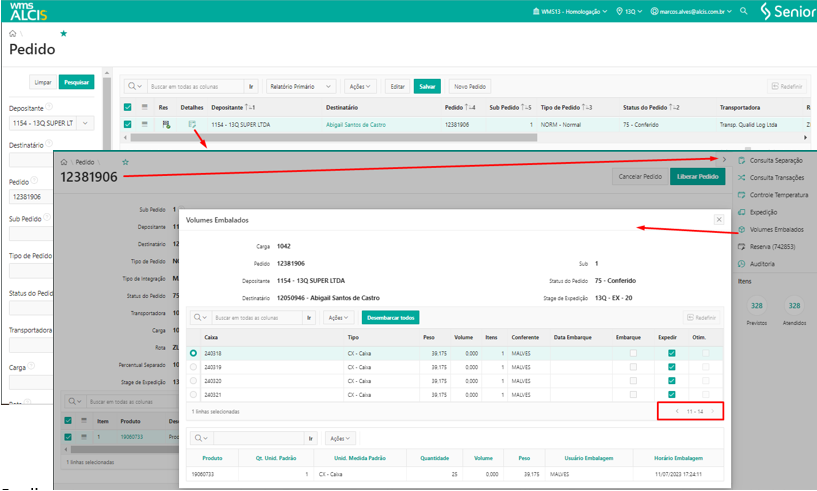
Task: Select radio button for caixa 240319
Action: 193,367
